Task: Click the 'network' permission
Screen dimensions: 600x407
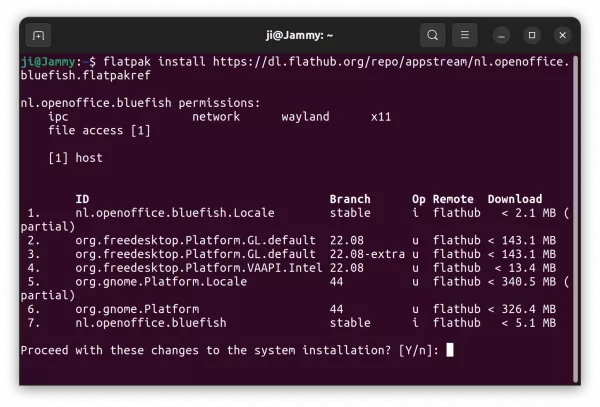Action: [216, 117]
